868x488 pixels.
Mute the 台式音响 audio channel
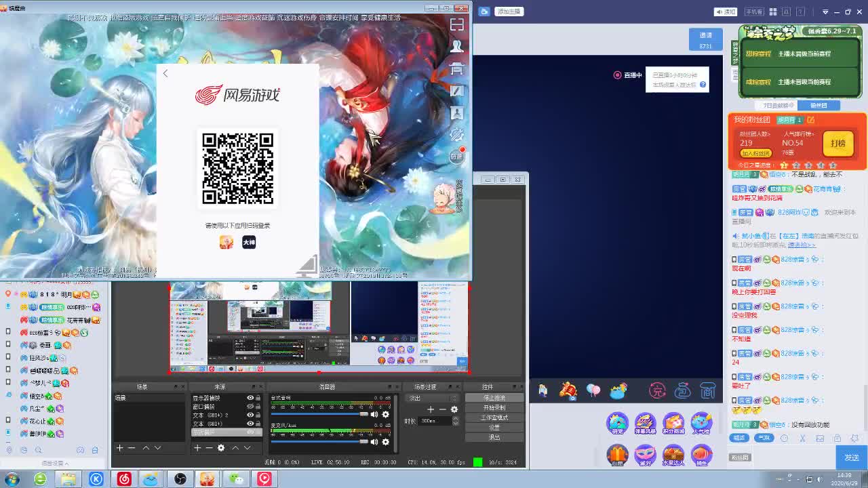pyautogui.click(x=374, y=415)
